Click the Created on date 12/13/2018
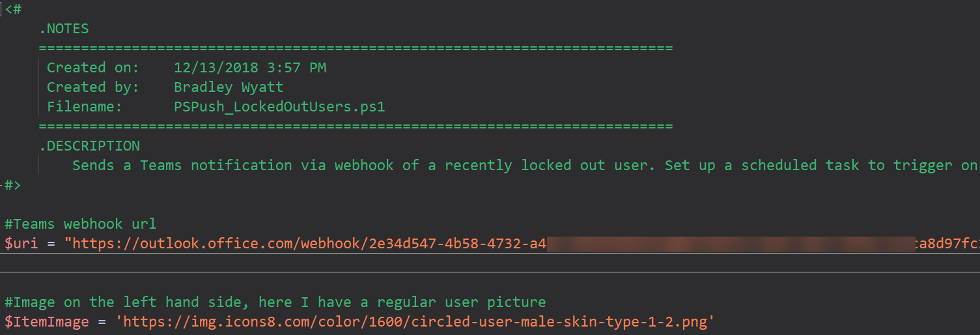 click(x=216, y=68)
